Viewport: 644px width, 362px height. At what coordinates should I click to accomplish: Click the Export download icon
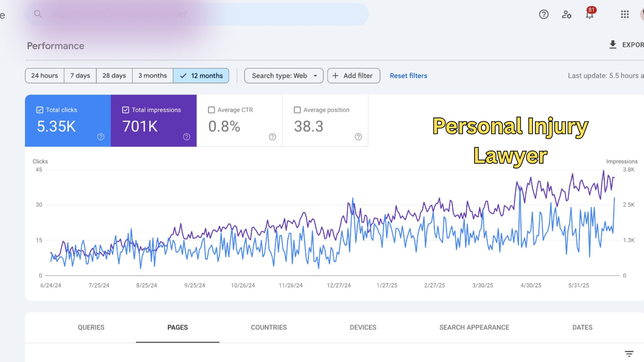[x=613, y=45]
